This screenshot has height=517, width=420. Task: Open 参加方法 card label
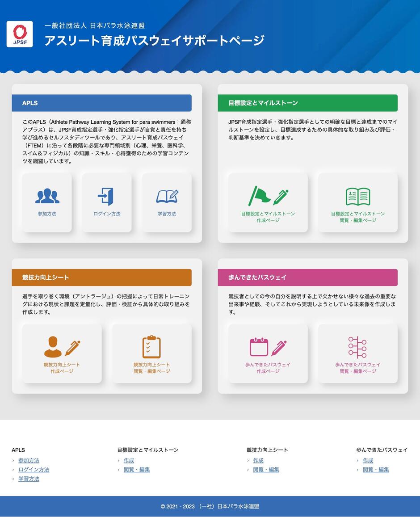tap(47, 214)
